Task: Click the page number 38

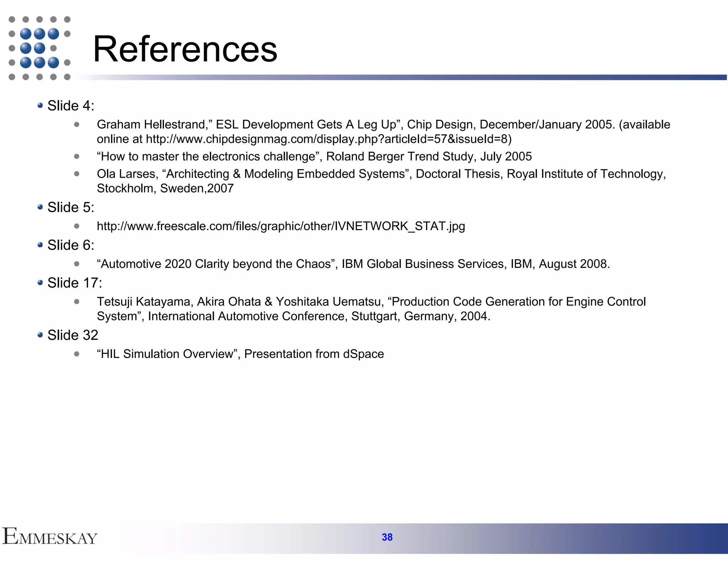Action: pyautogui.click(x=387, y=537)
